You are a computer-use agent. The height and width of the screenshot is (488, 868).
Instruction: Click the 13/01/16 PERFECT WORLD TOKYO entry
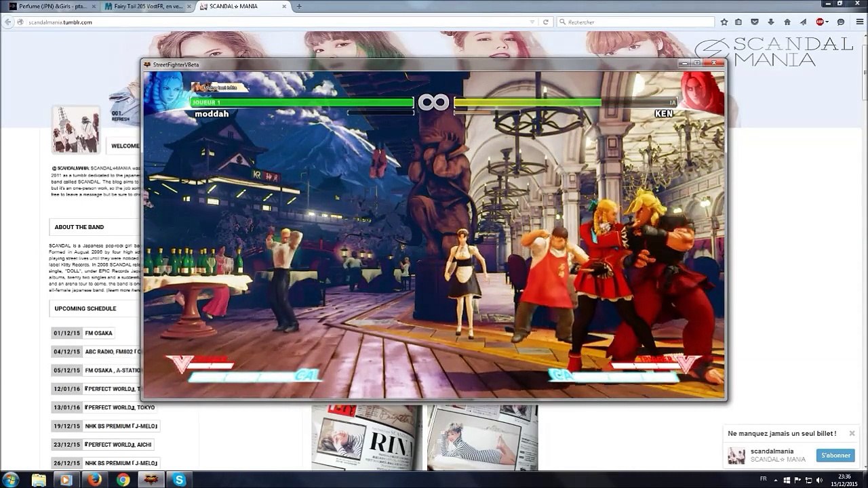(x=104, y=407)
